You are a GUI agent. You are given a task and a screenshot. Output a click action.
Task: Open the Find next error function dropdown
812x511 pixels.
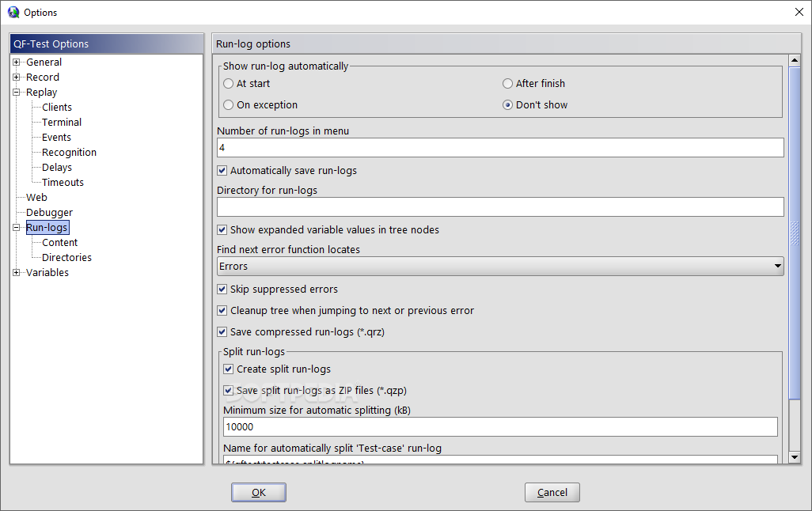(500, 266)
